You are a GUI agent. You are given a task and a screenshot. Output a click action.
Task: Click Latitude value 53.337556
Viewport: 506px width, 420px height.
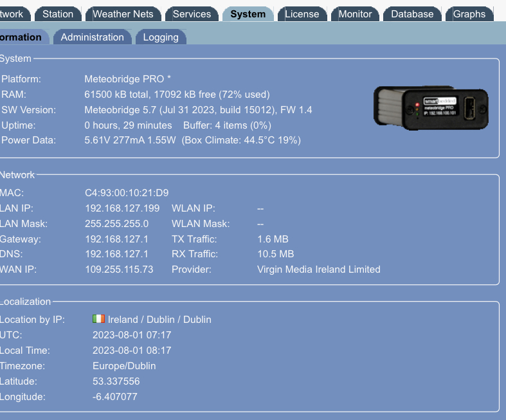pos(116,381)
